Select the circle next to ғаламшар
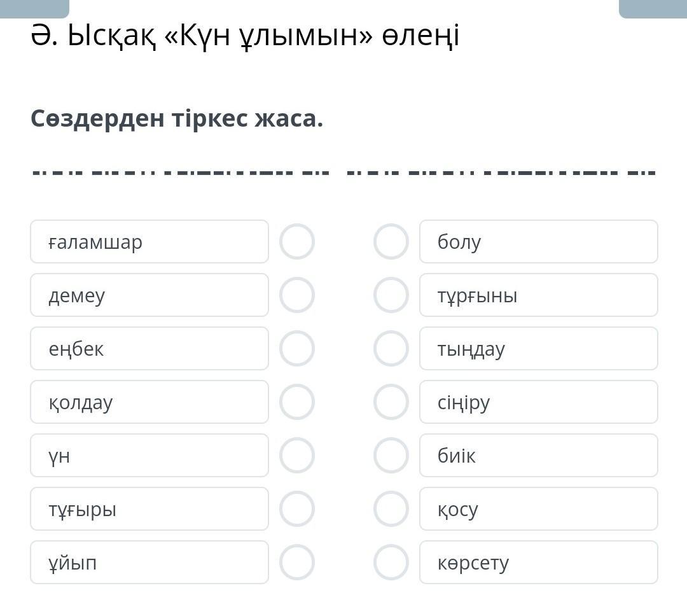Viewport: 687px width, 616px height. point(297,242)
